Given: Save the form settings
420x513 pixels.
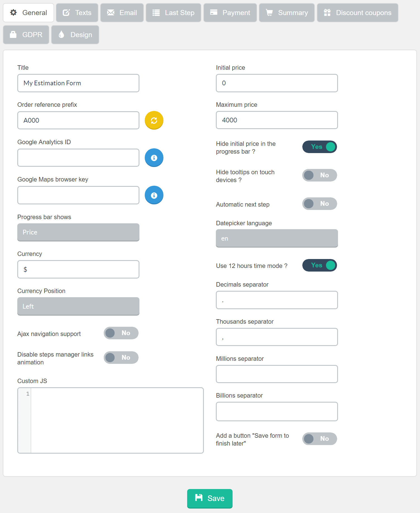Looking at the screenshot, I should (209, 499).
